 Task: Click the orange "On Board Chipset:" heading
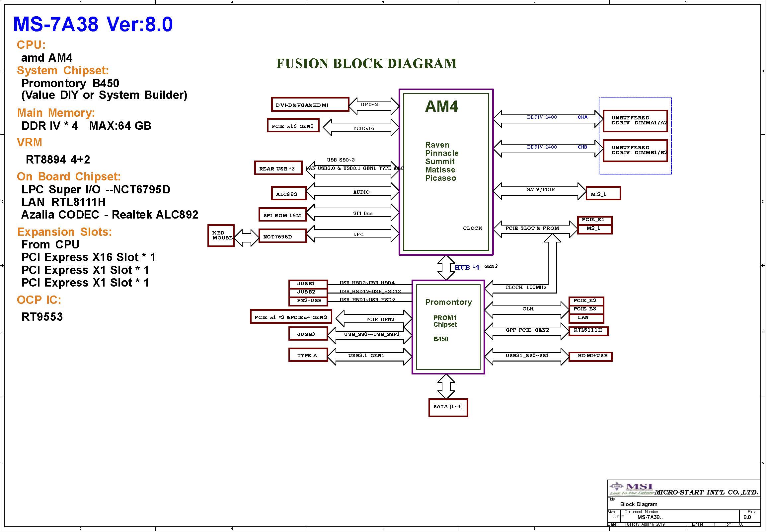69,176
